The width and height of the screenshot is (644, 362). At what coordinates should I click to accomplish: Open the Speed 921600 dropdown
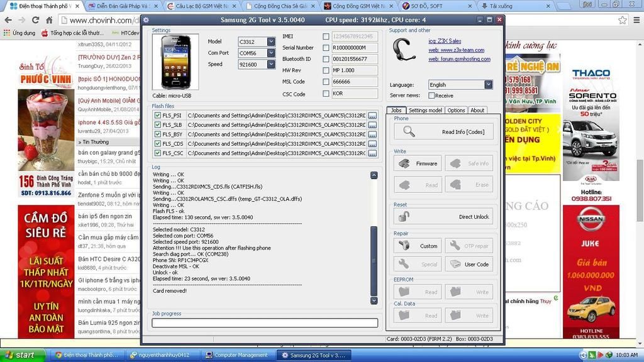click(270, 64)
